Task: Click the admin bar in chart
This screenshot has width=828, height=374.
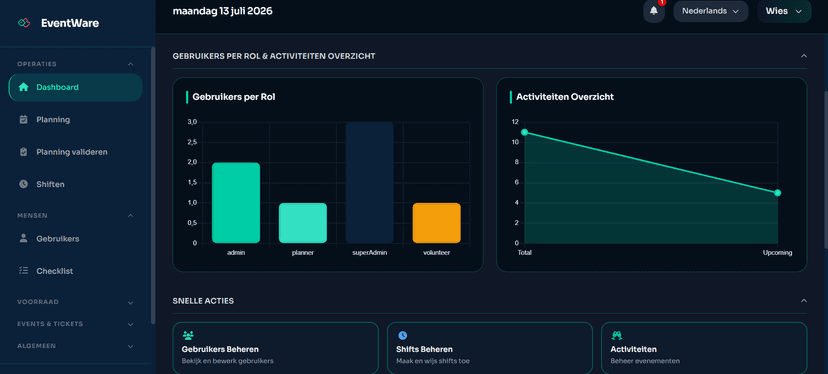Action: (236, 203)
